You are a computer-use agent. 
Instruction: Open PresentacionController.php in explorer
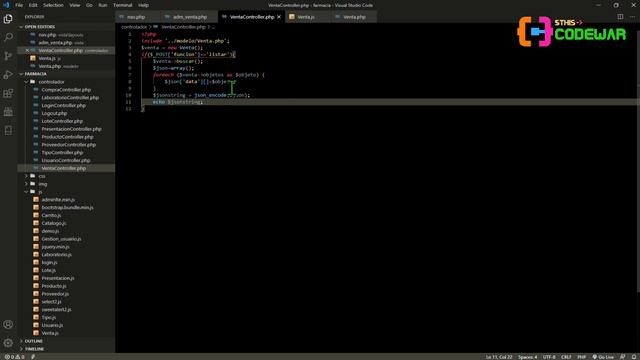[71, 129]
